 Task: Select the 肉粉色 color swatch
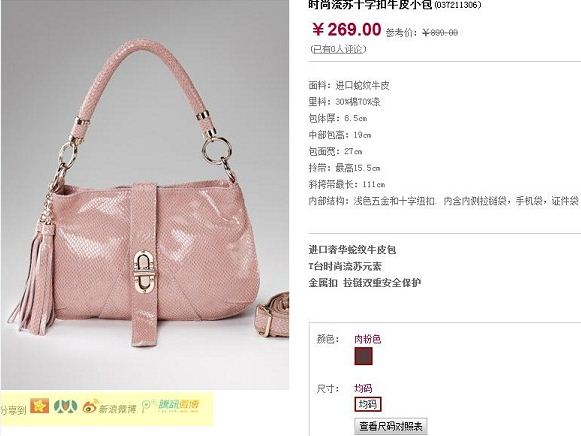pos(363,356)
